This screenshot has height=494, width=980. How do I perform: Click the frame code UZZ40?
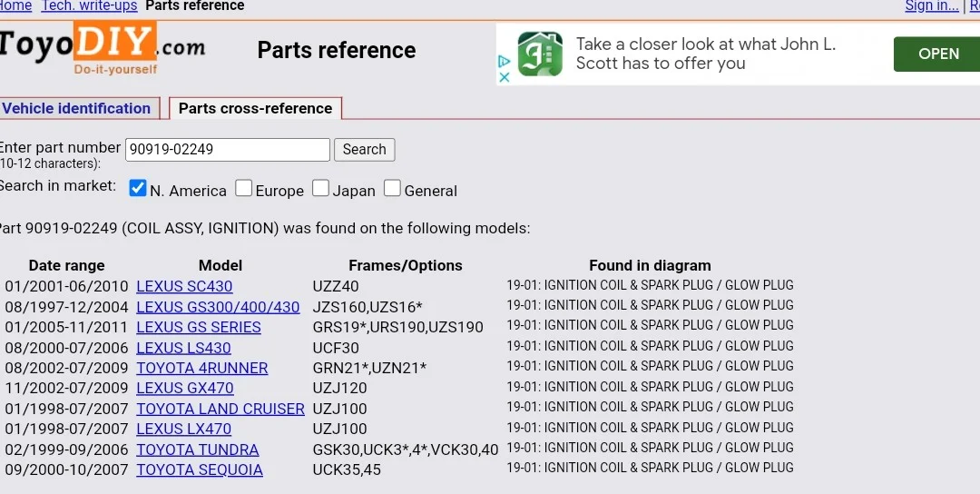[336, 286]
